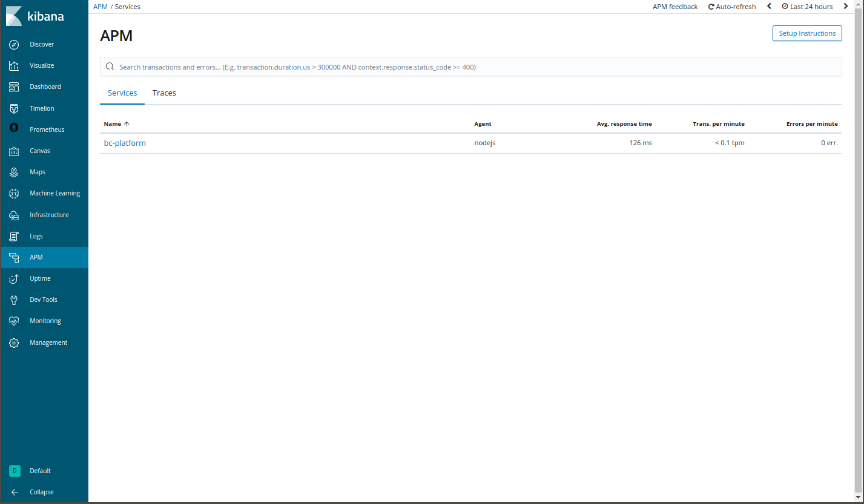Open Discover compass icon
This screenshot has width=864, height=504.
(15, 44)
